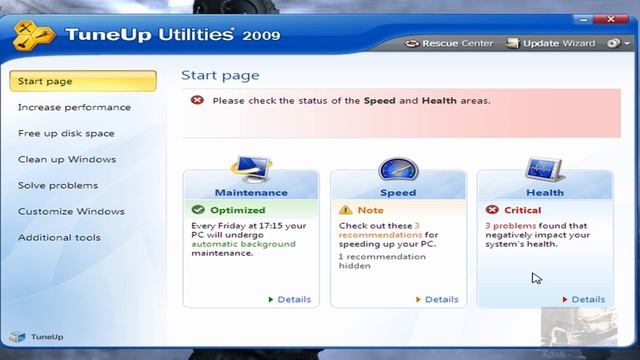
Task: Click the 'Start page' heading text
Action: pos(220,76)
